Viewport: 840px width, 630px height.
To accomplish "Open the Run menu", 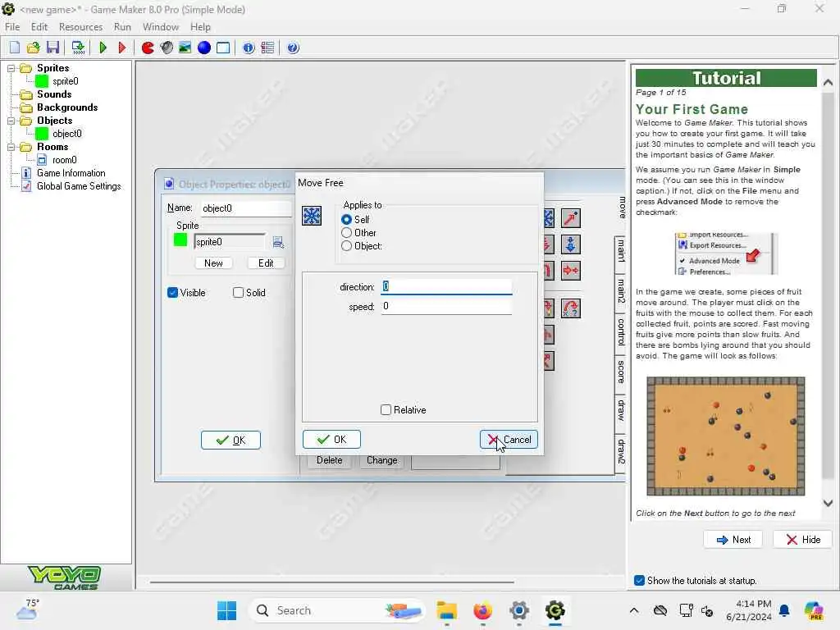I will click(x=122, y=27).
